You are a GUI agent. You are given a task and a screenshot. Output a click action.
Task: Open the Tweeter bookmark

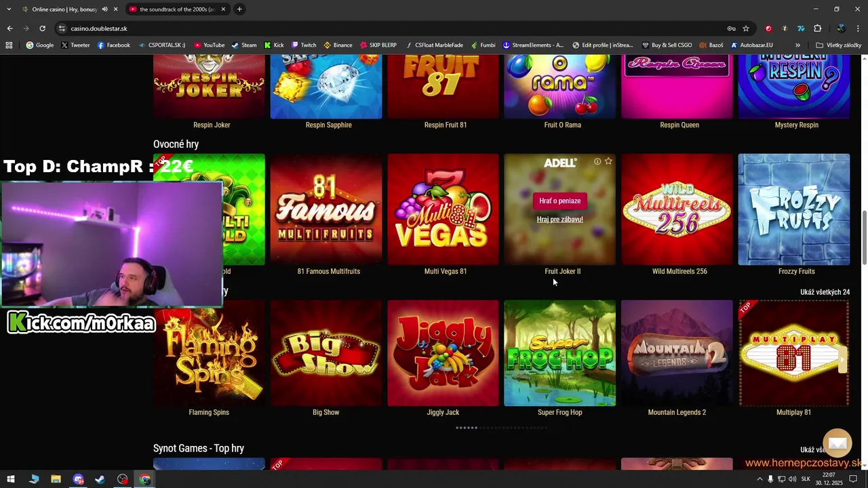click(75, 45)
